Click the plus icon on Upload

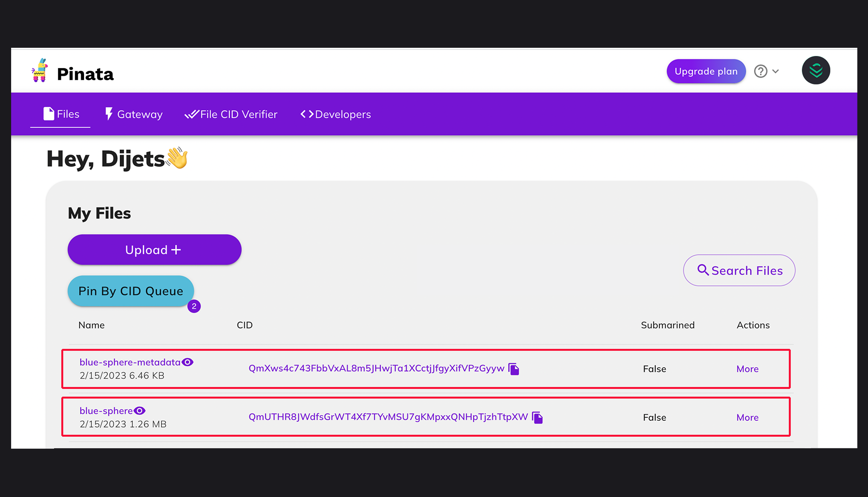tap(176, 250)
